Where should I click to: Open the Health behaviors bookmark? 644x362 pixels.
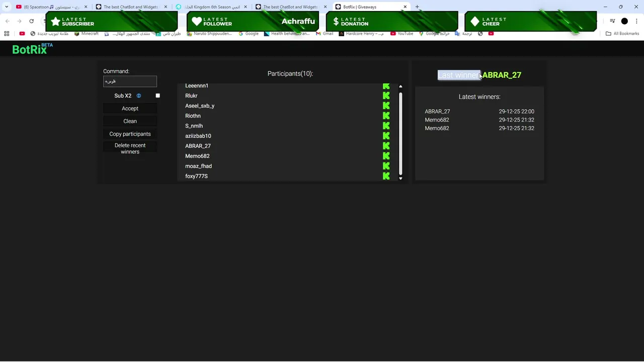click(x=287, y=34)
